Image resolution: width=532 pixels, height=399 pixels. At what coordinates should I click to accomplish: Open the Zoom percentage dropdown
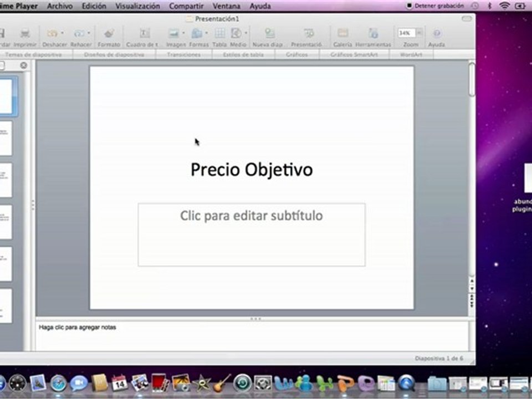(x=420, y=33)
